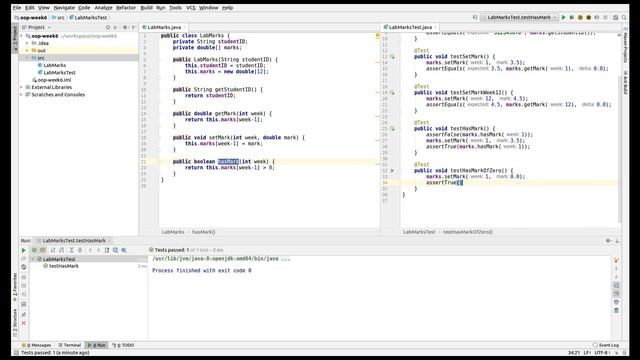Click Rerun Failed Tests icon in Run sidebar
Screen dimensions: 640x360
tap(23, 259)
